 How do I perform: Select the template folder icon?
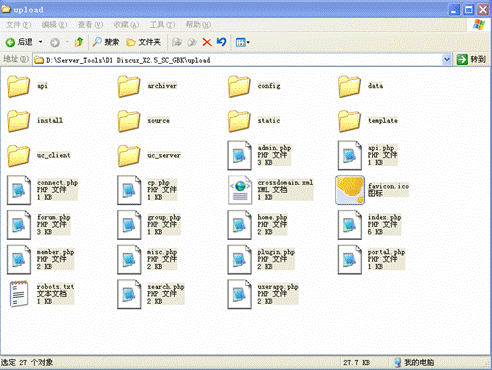(x=349, y=121)
